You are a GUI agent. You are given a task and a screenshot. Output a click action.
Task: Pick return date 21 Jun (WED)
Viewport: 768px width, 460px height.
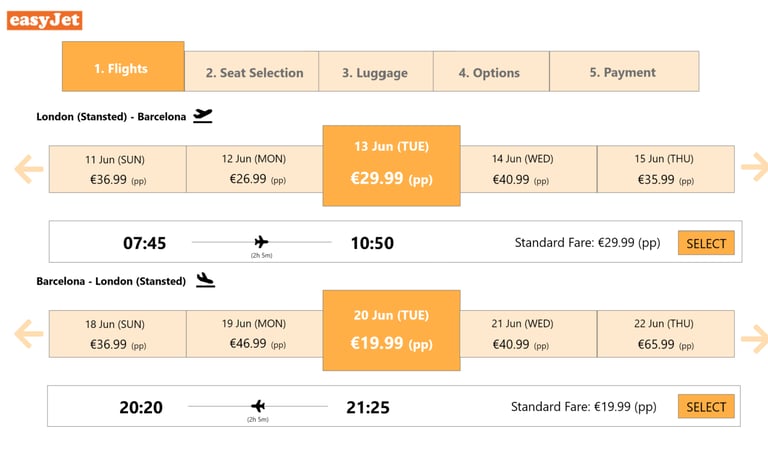pyautogui.click(x=527, y=333)
